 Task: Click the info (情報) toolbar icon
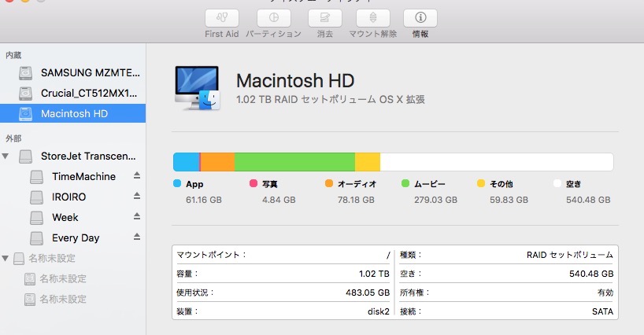point(420,18)
